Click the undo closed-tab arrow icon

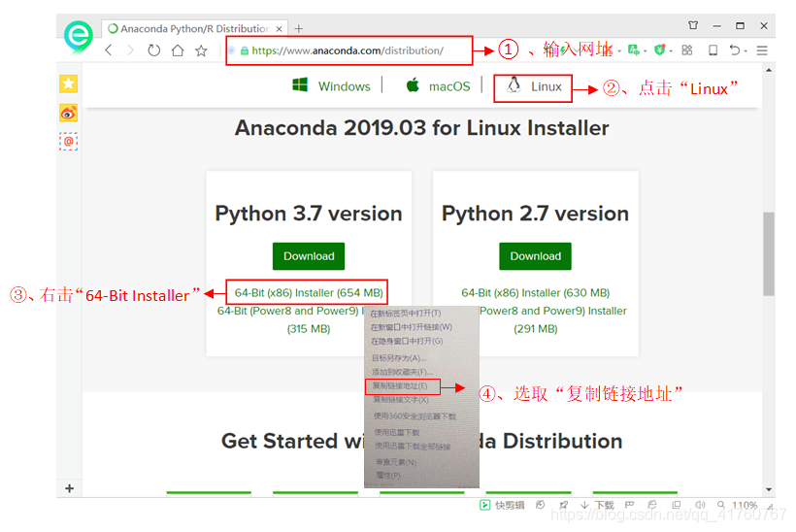(x=734, y=50)
